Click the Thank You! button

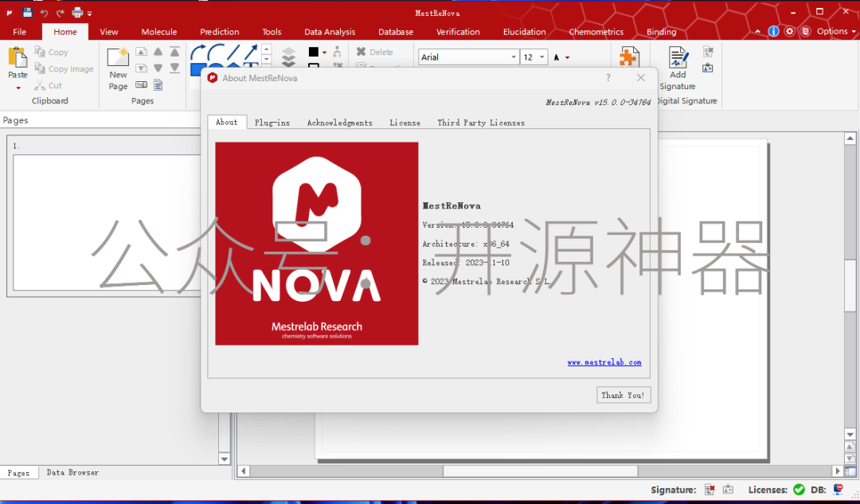(623, 395)
